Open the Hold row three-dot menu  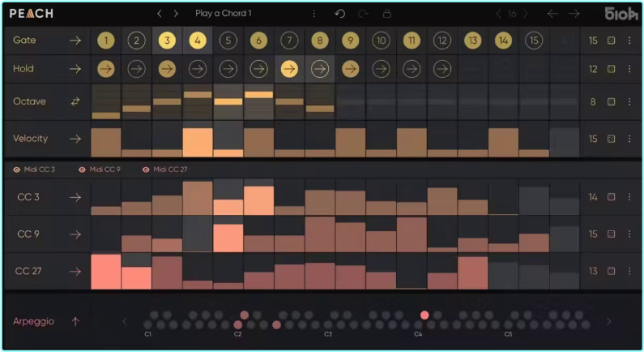pos(629,69)
